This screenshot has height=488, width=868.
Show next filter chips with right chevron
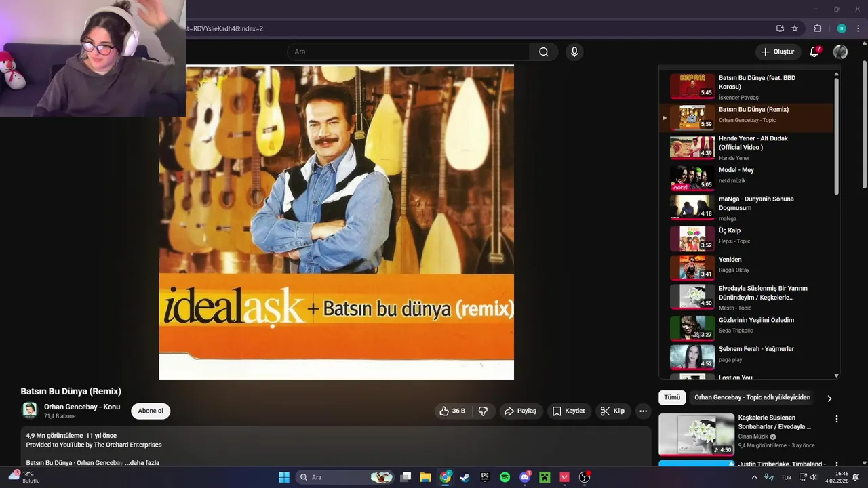tap(829, 399)
